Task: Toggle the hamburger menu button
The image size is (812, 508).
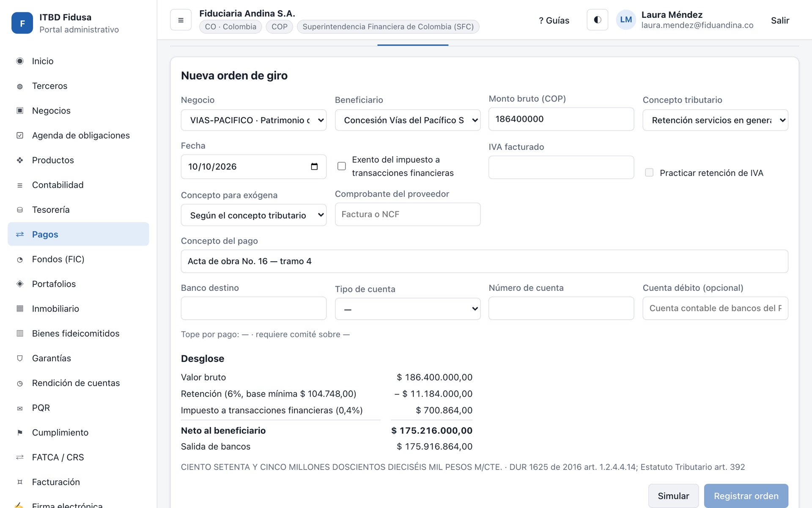Action: pyautogui.click(x=181, y=20)
